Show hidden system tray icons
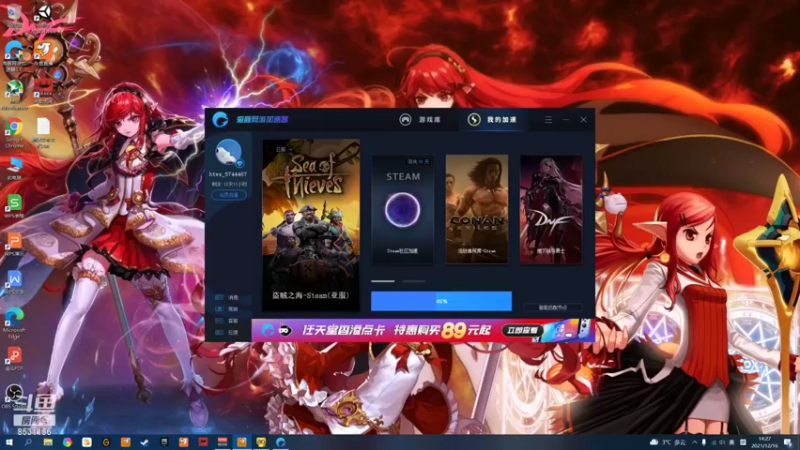Viewport: 800px width, 450px height. click(x=694, y=442)
